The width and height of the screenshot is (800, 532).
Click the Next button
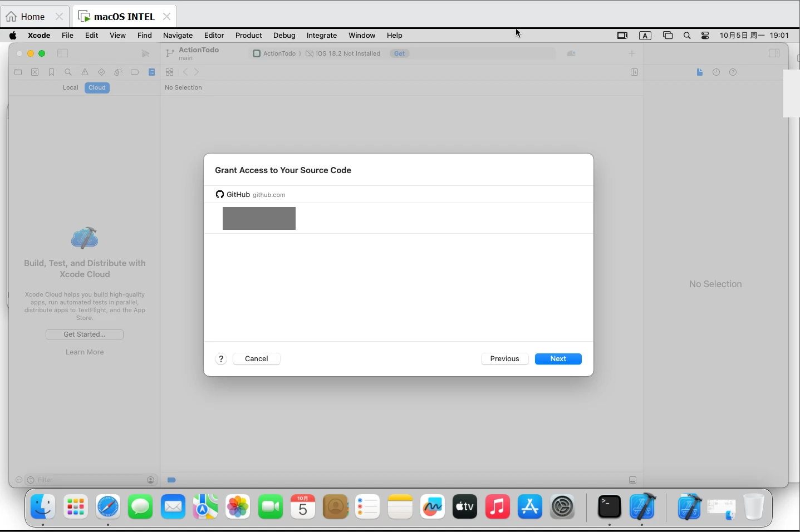(558, 359)
